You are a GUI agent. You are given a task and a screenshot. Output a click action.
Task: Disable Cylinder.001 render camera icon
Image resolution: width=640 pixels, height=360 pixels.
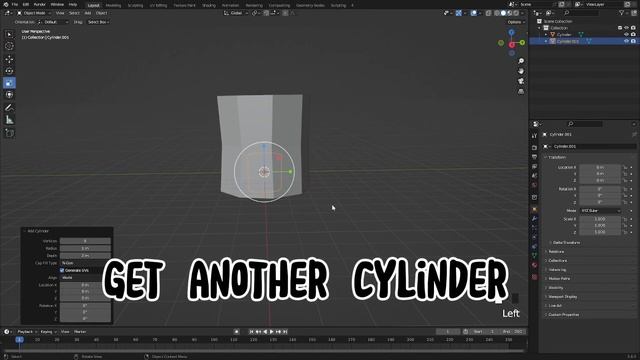click(633, 41)
